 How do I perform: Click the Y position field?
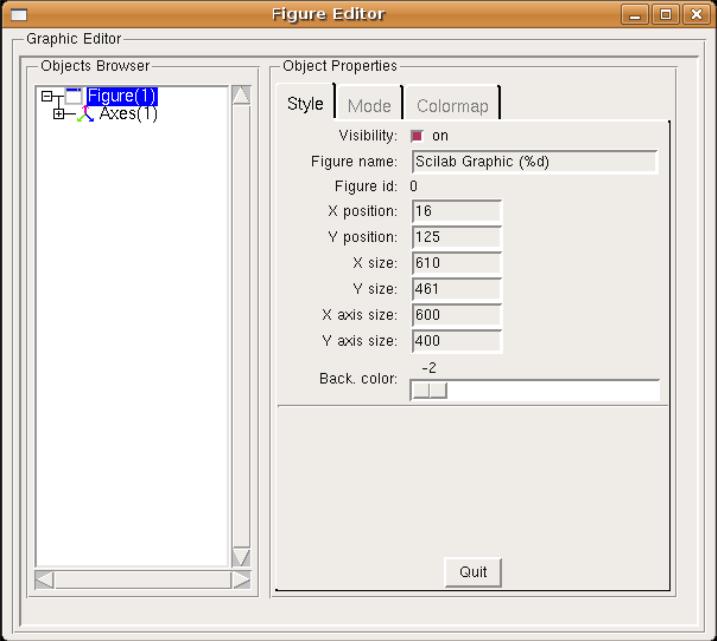pos(456,237)
